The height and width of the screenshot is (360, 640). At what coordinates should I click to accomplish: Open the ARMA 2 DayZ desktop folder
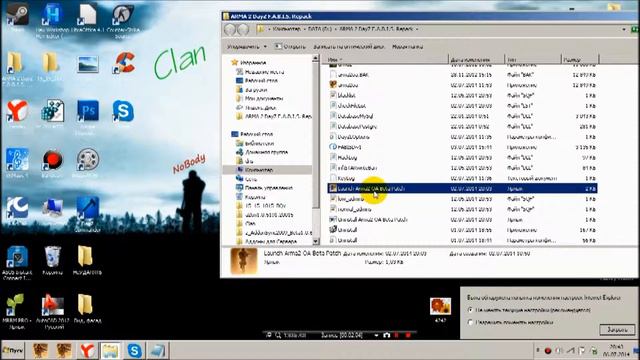tap(16, 68)
